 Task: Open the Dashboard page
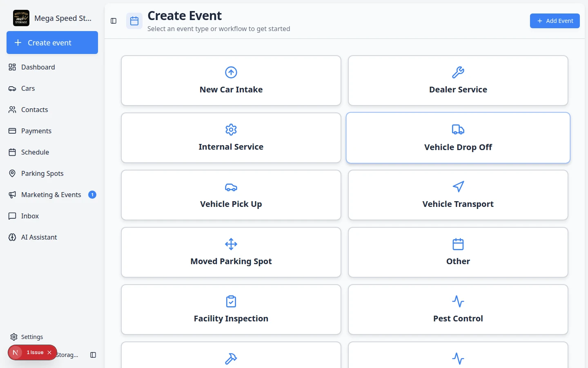coord(52,67)
